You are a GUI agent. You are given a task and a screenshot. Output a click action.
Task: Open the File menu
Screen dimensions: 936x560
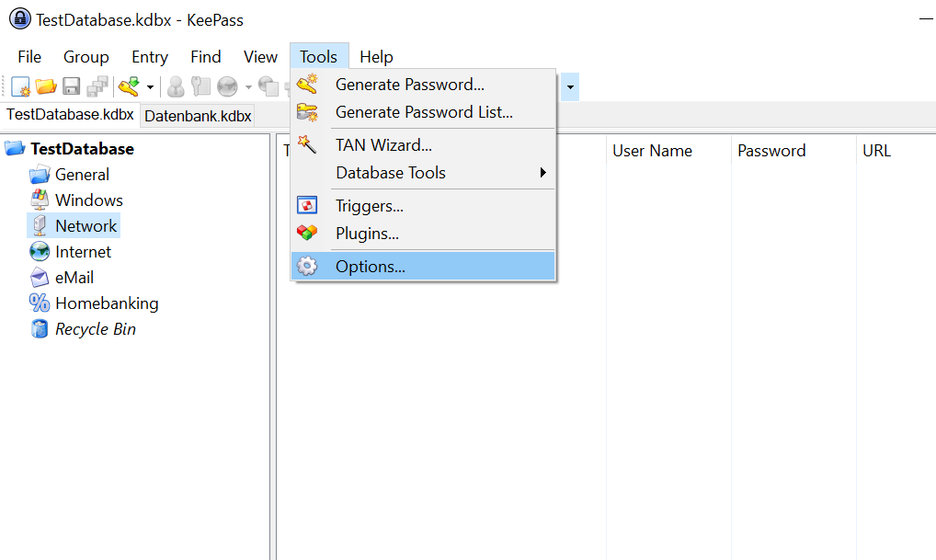coord(29,57)
